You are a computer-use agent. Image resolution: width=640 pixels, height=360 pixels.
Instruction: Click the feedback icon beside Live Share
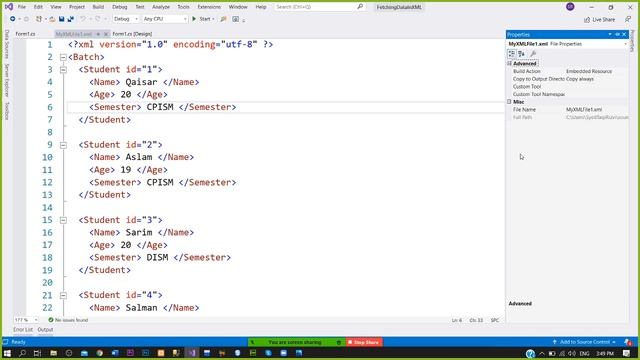tap(628, 19)
